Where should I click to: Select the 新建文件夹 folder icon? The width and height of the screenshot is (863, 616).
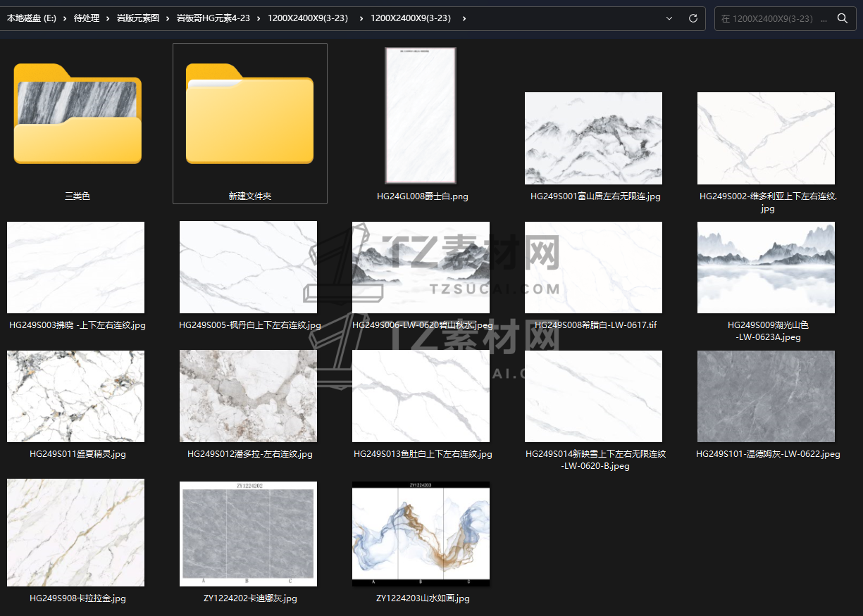click(249, 114)
